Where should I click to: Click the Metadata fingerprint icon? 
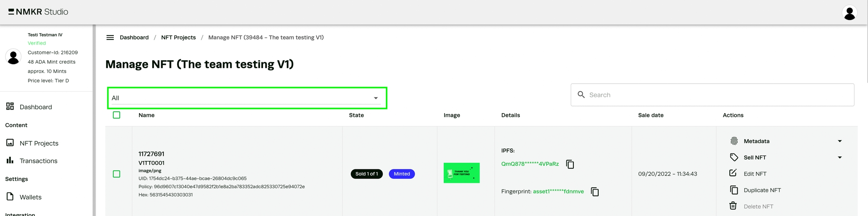[x=734, y=141]
